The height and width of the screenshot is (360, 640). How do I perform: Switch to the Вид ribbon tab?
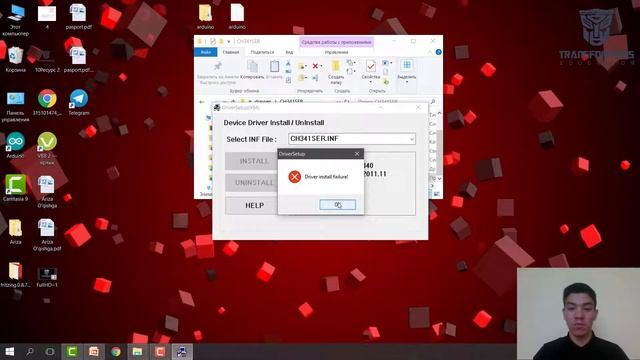point(289,52)
